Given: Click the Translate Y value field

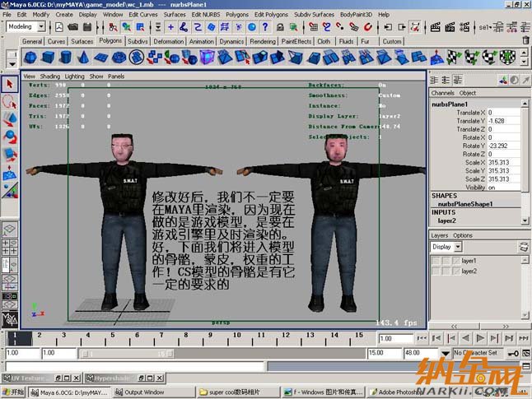Looking at the screenshot, I should click(x=503, y=121).
